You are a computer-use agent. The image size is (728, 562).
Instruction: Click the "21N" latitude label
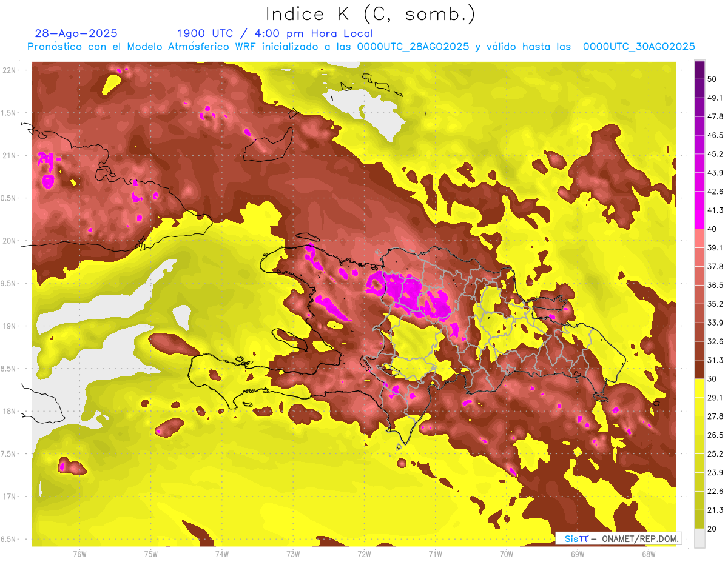[9, 155]
